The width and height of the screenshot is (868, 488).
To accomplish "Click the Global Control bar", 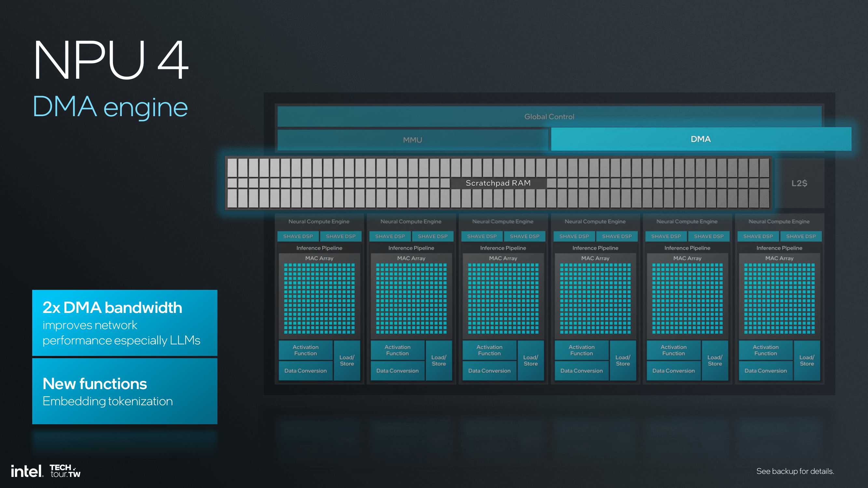I will click(549, 116).
